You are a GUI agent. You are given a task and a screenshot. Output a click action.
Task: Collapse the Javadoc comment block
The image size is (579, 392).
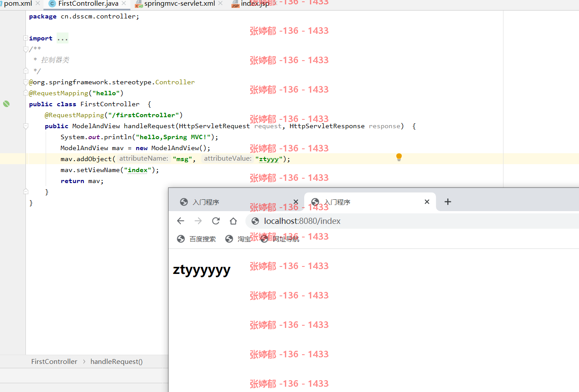coord(26,49)
